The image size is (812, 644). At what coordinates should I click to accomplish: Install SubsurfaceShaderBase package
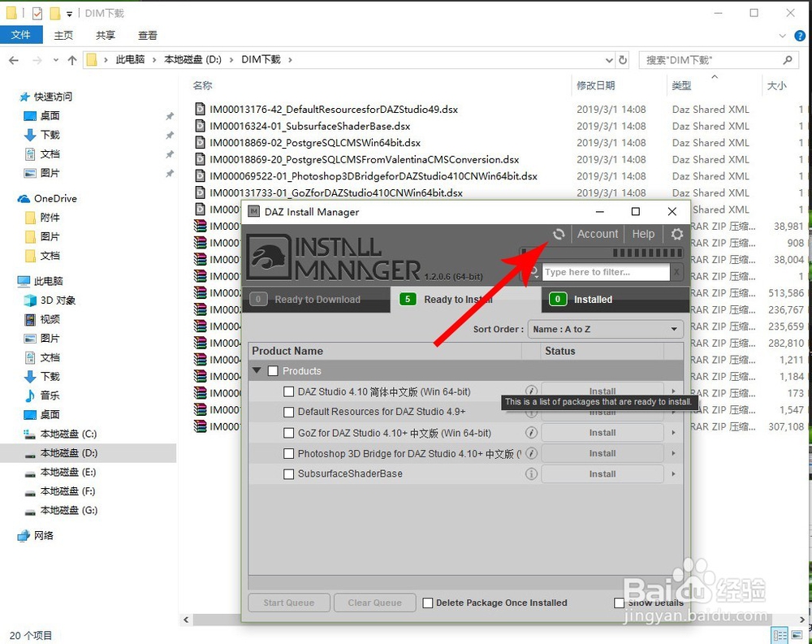click(603, 473)
